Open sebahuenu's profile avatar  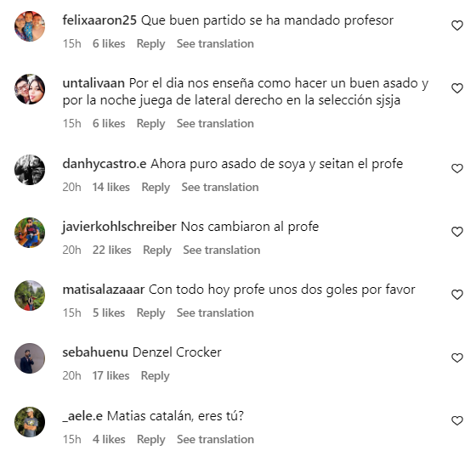(x=30, y=358)
